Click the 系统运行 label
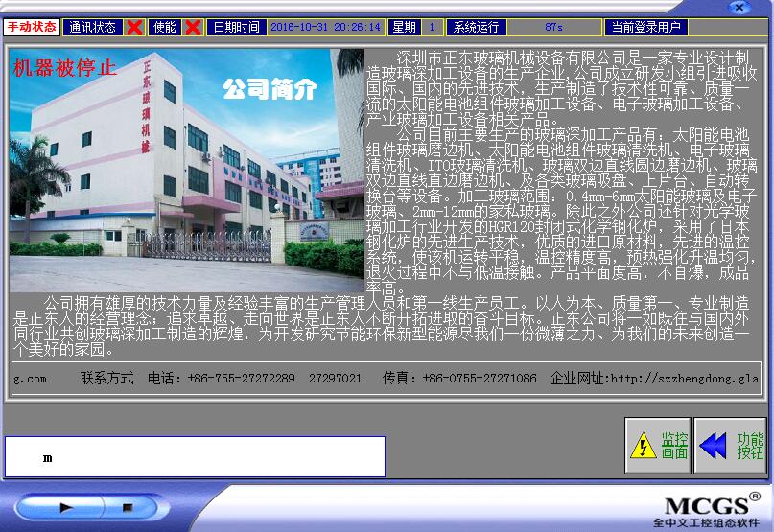 477,27
